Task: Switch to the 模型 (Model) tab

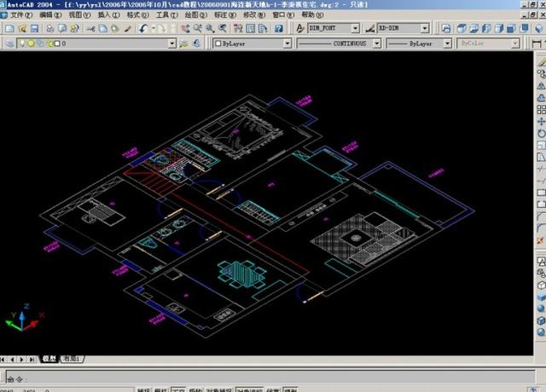Action: pos(49,359)
